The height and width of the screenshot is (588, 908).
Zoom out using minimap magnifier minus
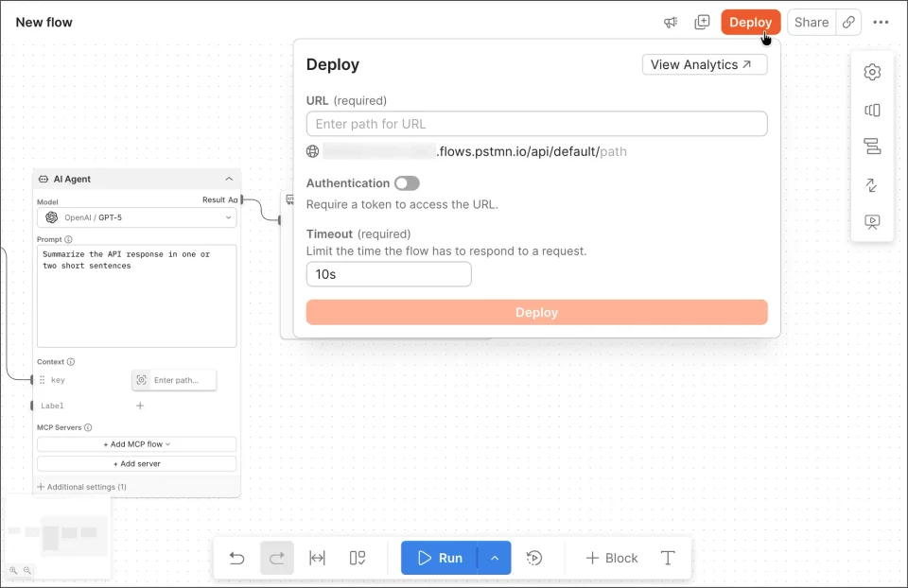click(x=26, y=571)
